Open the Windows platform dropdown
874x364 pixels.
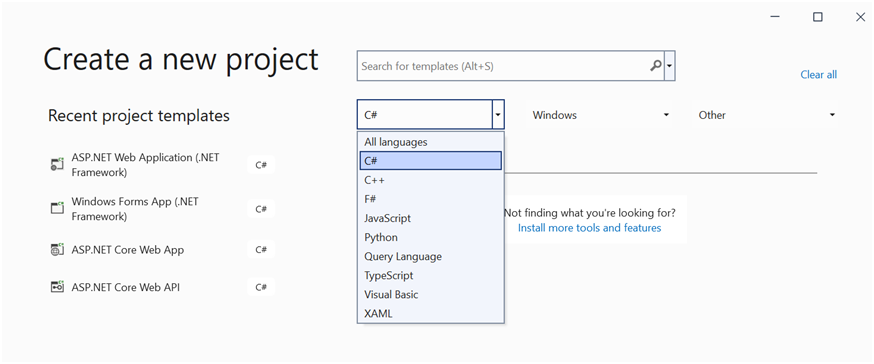[600, 115]
